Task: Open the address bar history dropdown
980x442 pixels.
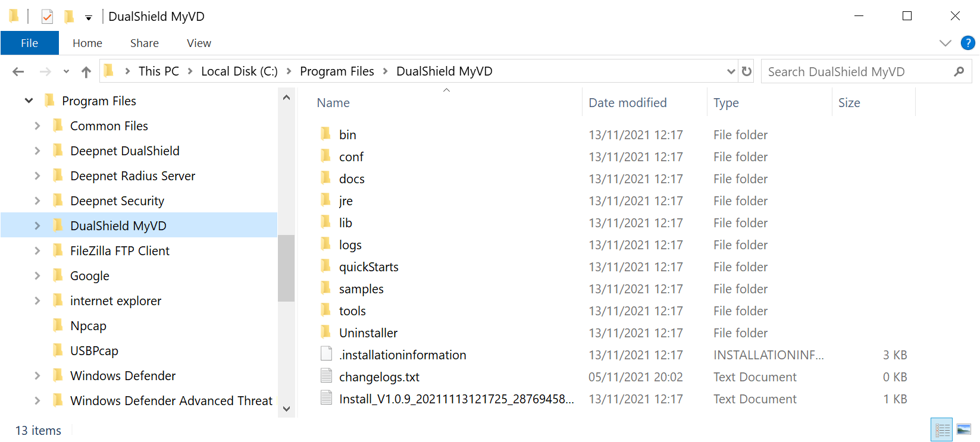Action: coord(731,71)
